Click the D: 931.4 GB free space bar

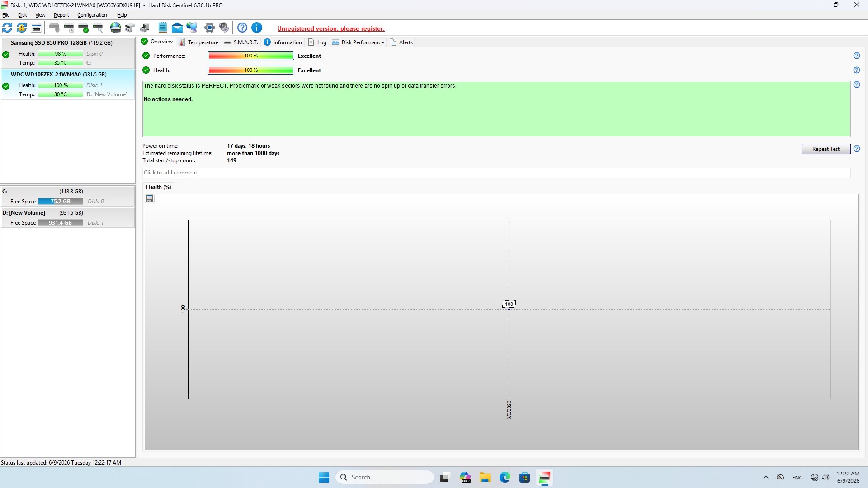coord(61,223)
